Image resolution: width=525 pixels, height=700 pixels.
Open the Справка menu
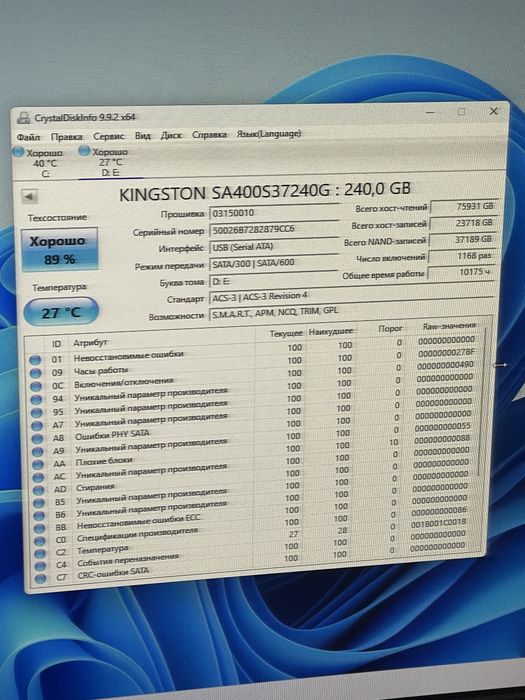[x=209, y=134]
